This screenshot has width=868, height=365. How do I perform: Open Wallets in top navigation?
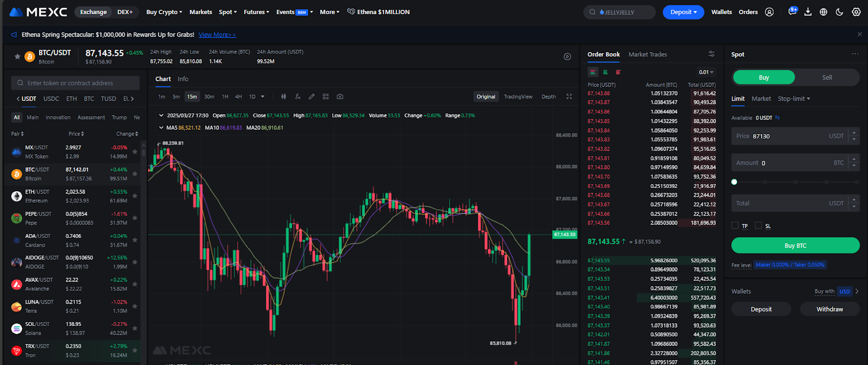722,12
